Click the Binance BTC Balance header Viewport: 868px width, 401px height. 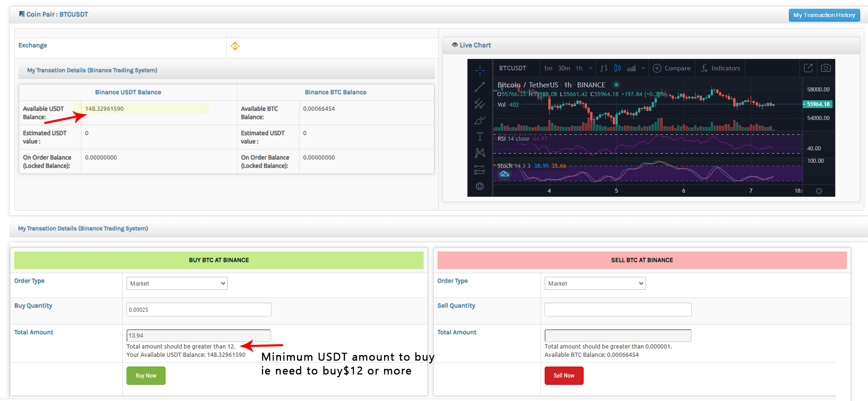[335, 92]
